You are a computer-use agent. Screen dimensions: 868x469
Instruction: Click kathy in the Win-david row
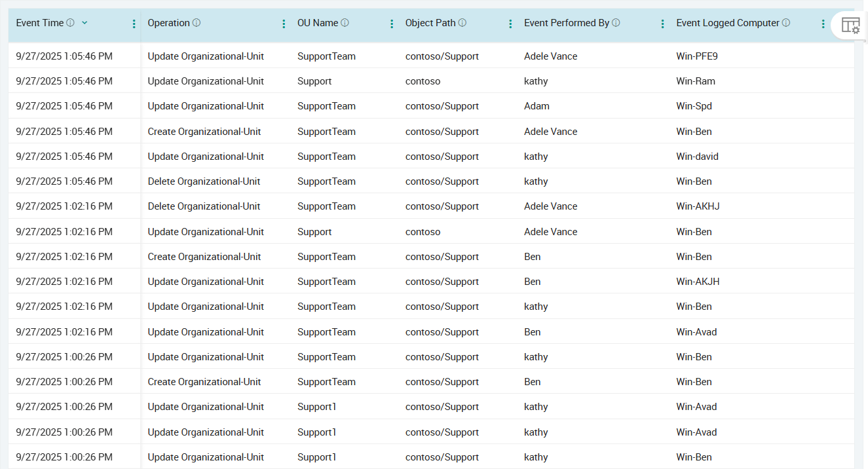pyautogui.click(x=536, y=157)
